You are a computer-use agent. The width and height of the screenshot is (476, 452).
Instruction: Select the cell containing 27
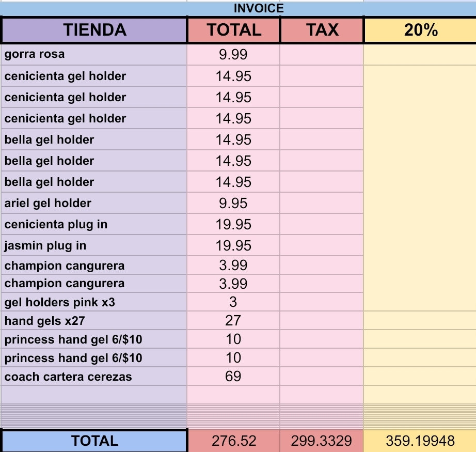(x=233, y=321)
